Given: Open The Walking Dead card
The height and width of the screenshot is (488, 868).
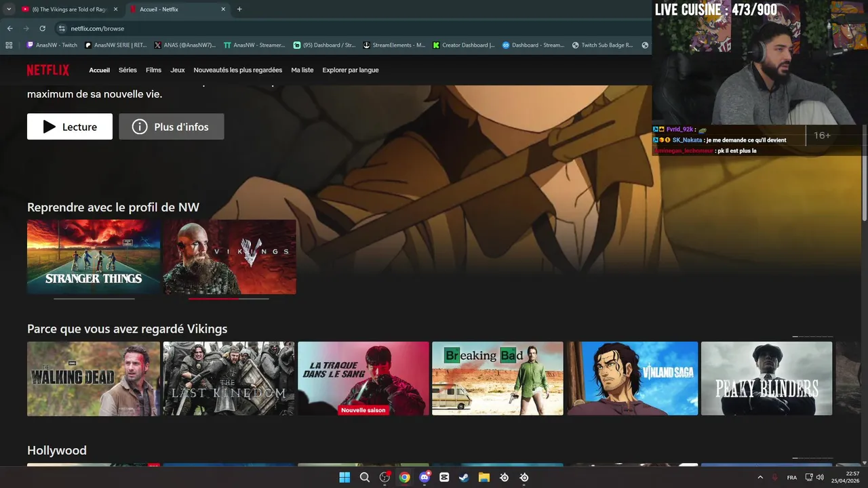Looking at the screenshot, I should [x=94, y=378].
